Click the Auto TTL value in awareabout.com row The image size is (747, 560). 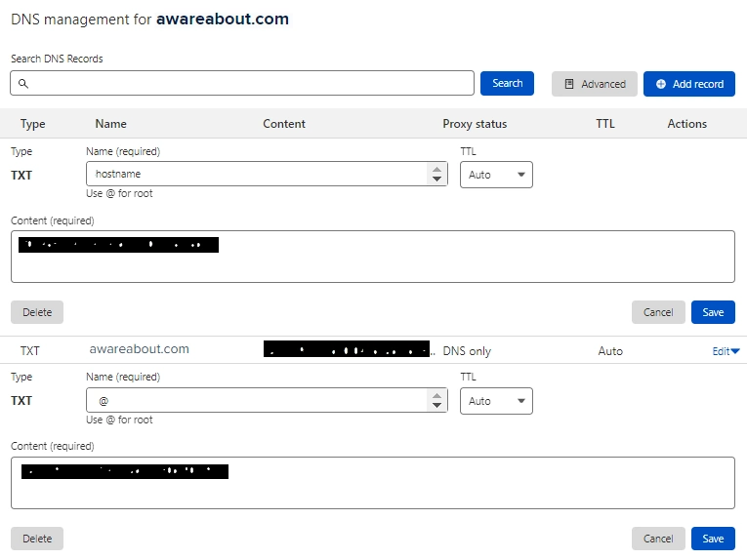pyautogui.click(x=610, y=351)
